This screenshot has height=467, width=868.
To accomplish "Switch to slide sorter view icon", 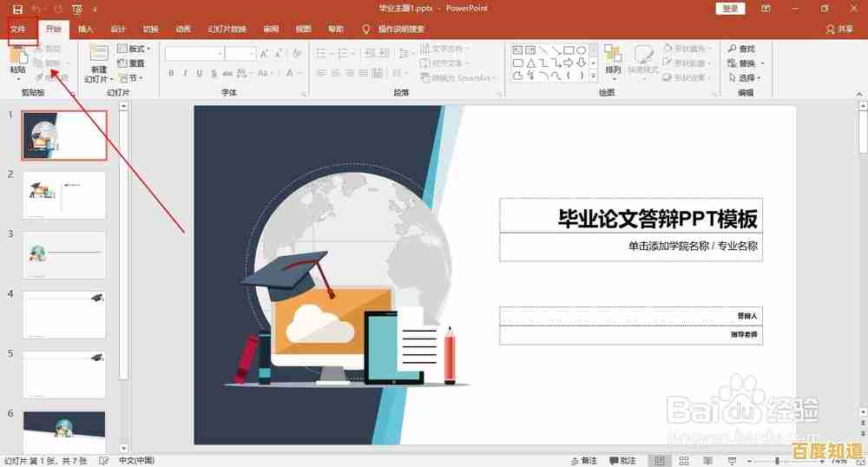I will (684, 460).
